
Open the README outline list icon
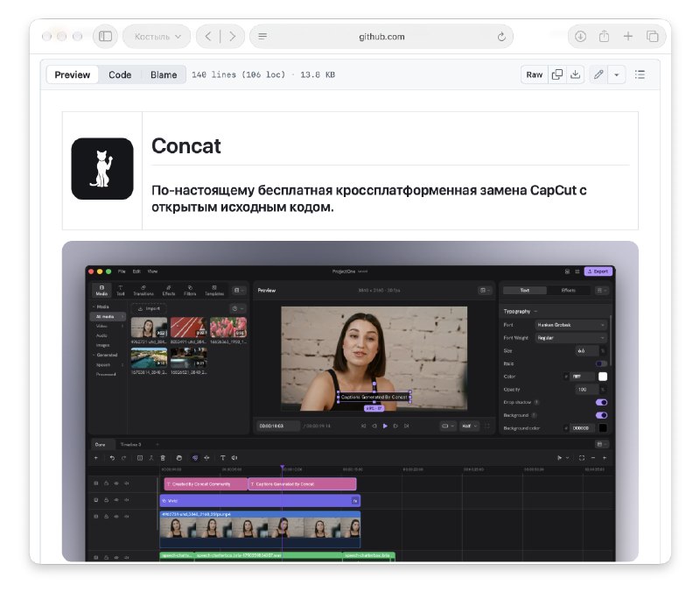(640, 74)
